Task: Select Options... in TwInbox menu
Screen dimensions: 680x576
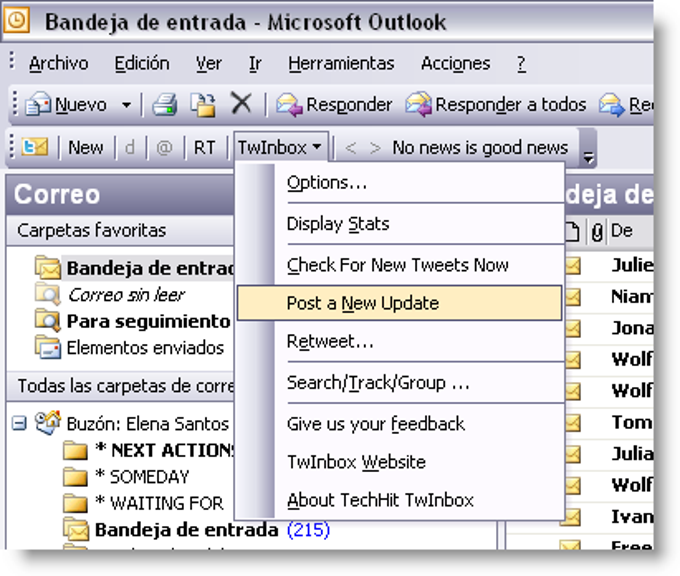Action: (x=399, y=183)
